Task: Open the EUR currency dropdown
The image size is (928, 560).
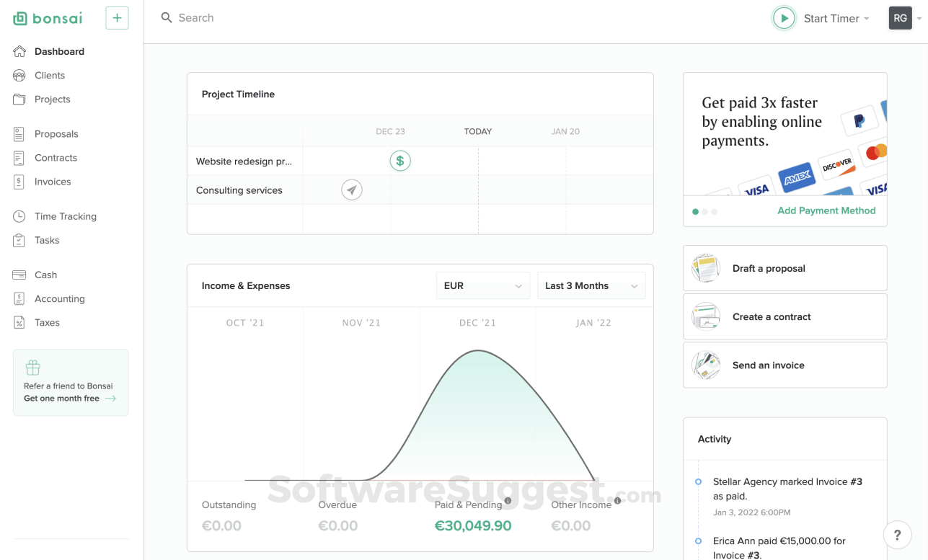Action: (x=482, y=285)
